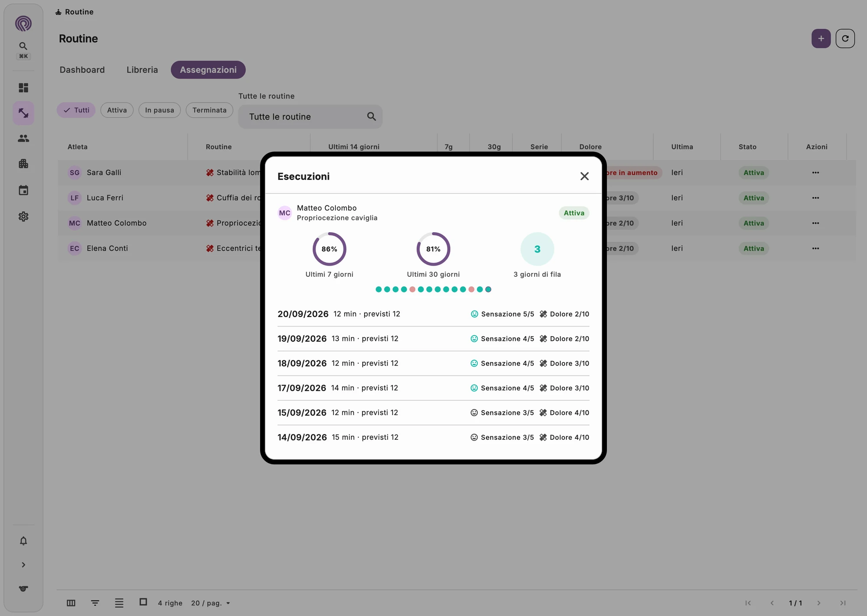
Task: Go to first page
Action: (748, 603)
